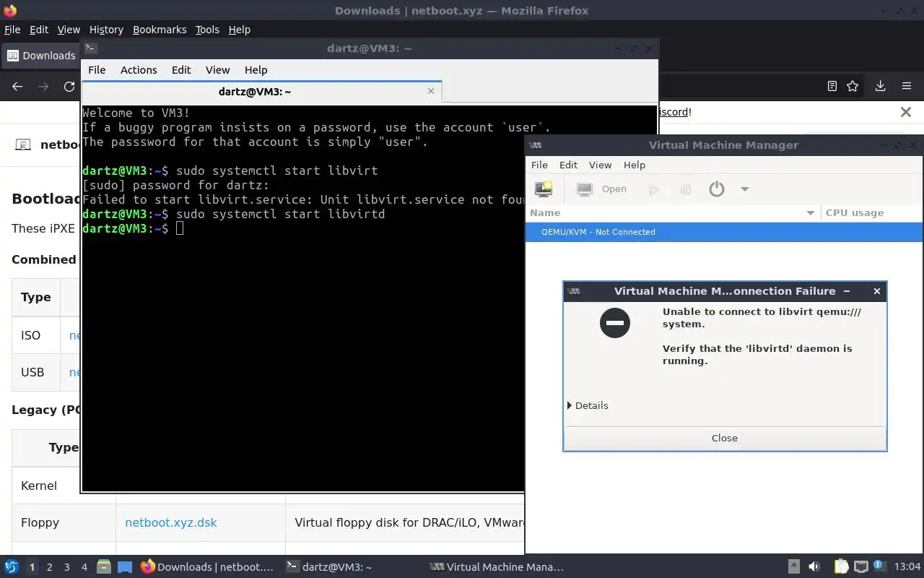Click the clock showing 13:04
The image size is (924, 578).
(907, 567)
